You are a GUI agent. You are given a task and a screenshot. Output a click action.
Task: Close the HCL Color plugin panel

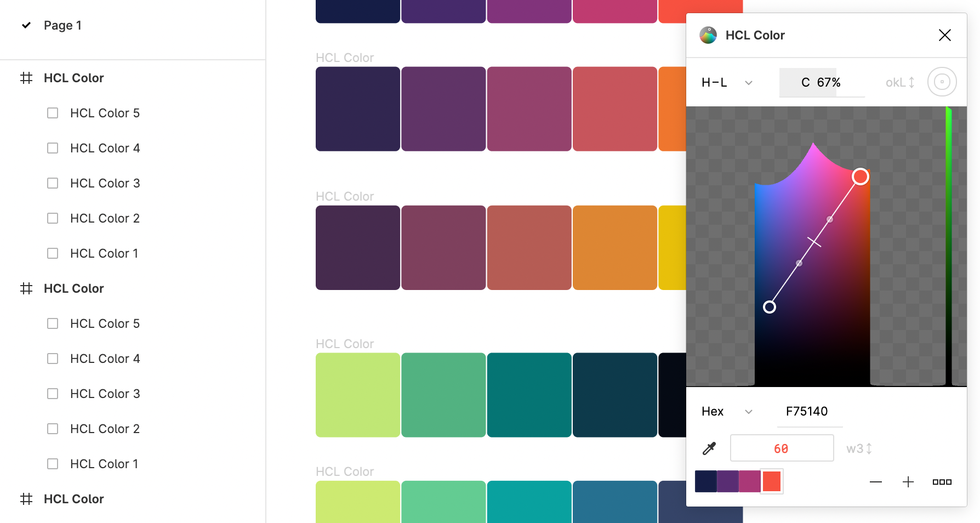tap(944, 35)
